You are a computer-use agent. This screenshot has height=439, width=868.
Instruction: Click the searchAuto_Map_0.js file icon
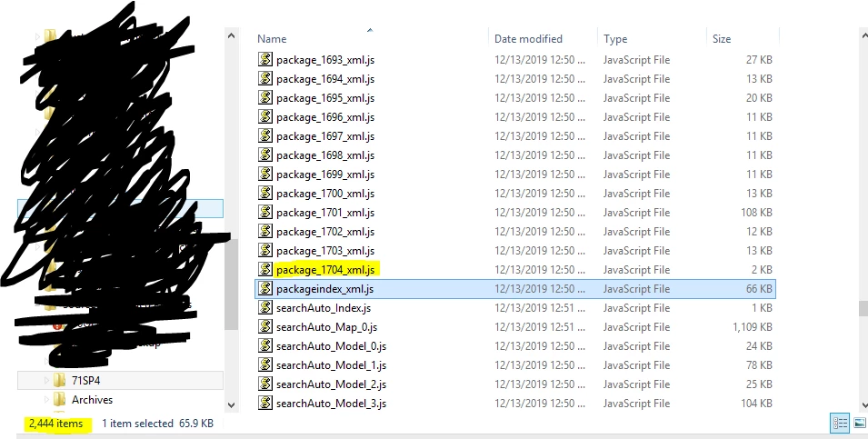[x=265, y=326]
